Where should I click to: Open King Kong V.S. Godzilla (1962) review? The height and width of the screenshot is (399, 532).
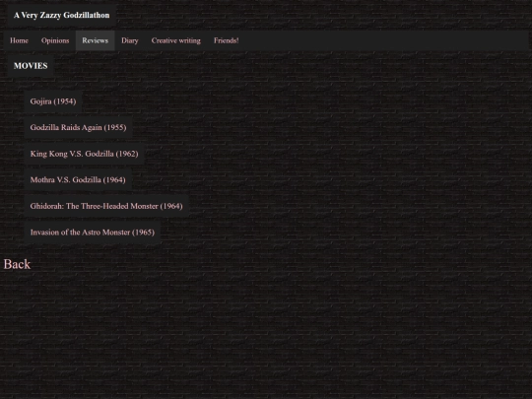[x=84, y=154]
